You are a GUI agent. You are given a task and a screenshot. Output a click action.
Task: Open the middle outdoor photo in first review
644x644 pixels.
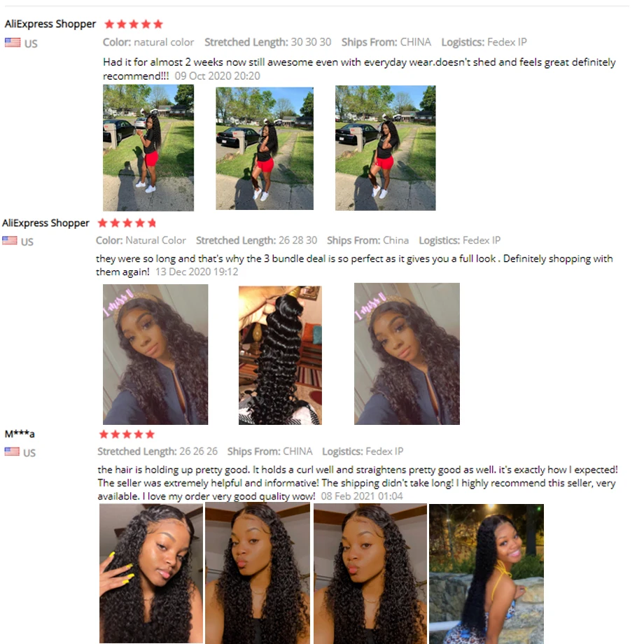pos(265,148)
